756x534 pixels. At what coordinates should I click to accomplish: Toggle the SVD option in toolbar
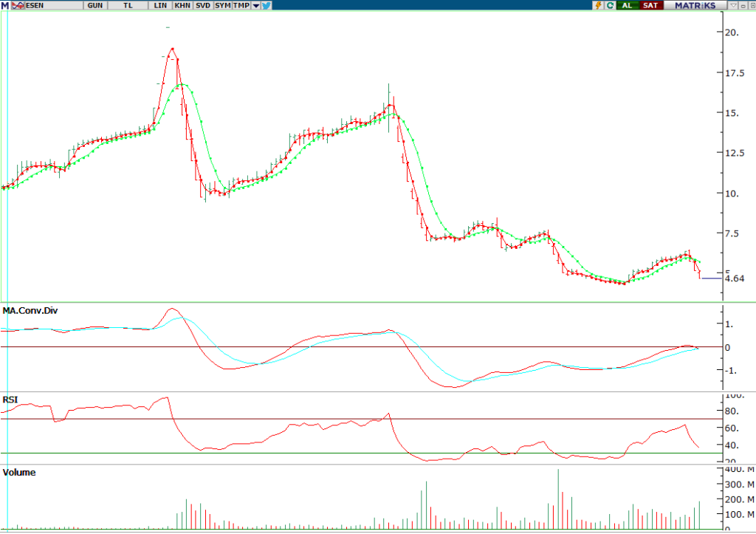[x=203, y=5]
